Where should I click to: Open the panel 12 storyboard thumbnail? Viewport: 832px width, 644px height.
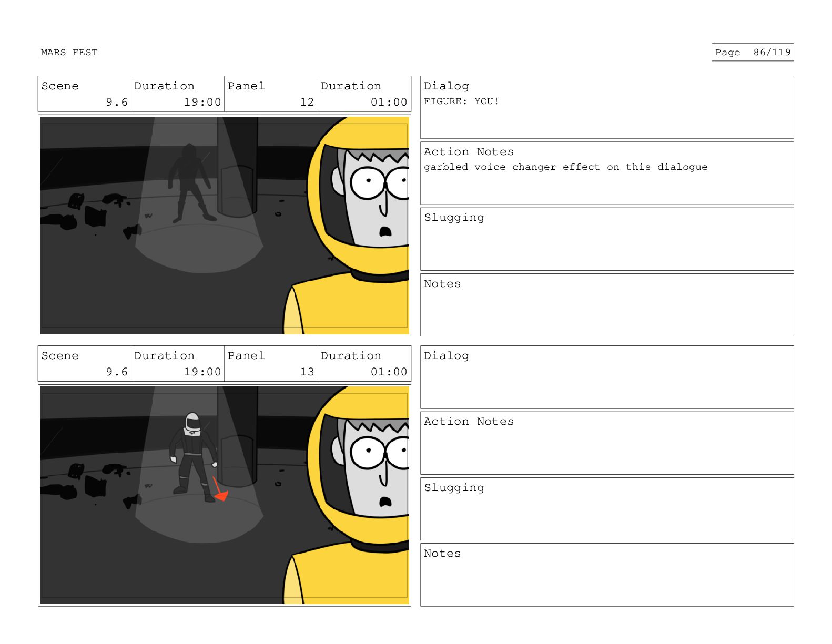225,226
